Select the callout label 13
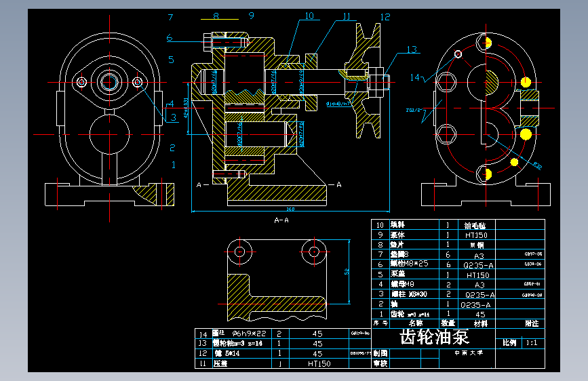588x381 pixels. [412, 49]
